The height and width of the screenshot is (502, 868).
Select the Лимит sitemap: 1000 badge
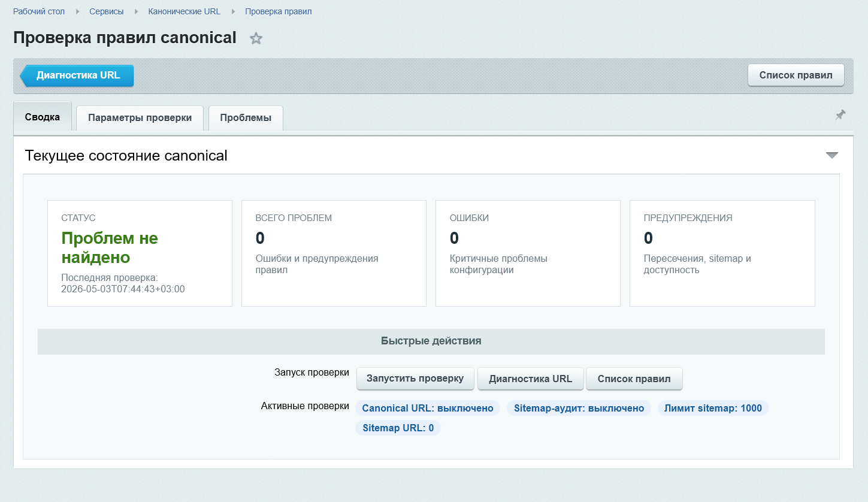713,408
